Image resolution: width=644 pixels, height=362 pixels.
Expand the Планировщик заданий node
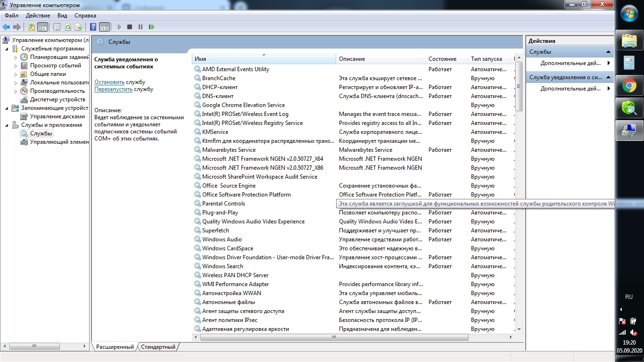point(16,57)
